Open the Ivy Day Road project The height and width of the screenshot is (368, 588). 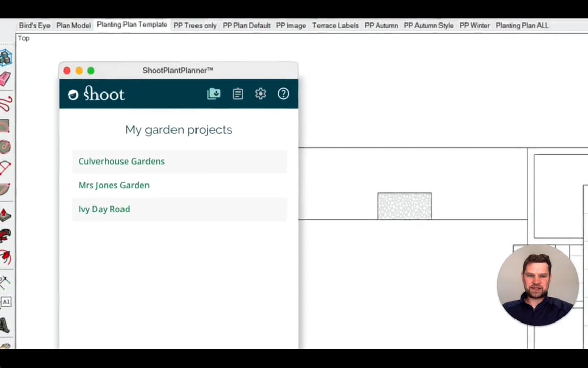tap(180, 209)
